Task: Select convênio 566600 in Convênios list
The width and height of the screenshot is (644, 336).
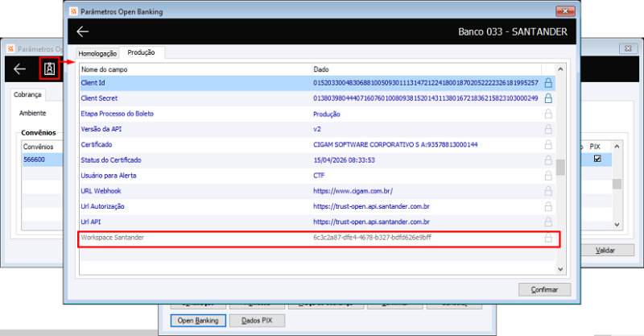Action: coord(34,160)
